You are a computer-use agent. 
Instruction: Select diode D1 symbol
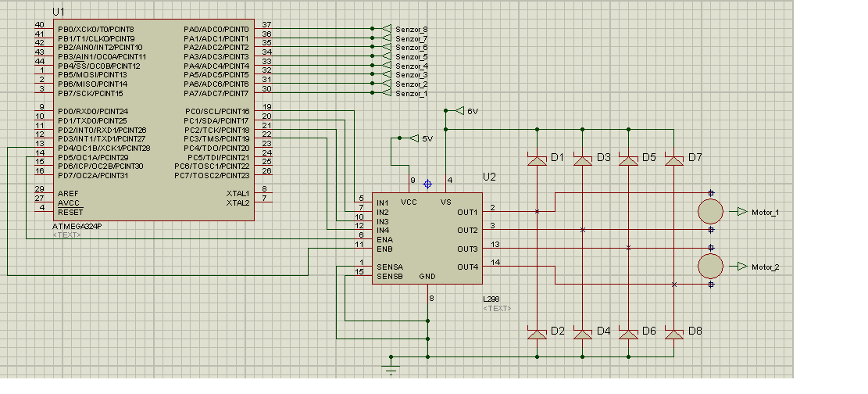(x=537, y=161)
